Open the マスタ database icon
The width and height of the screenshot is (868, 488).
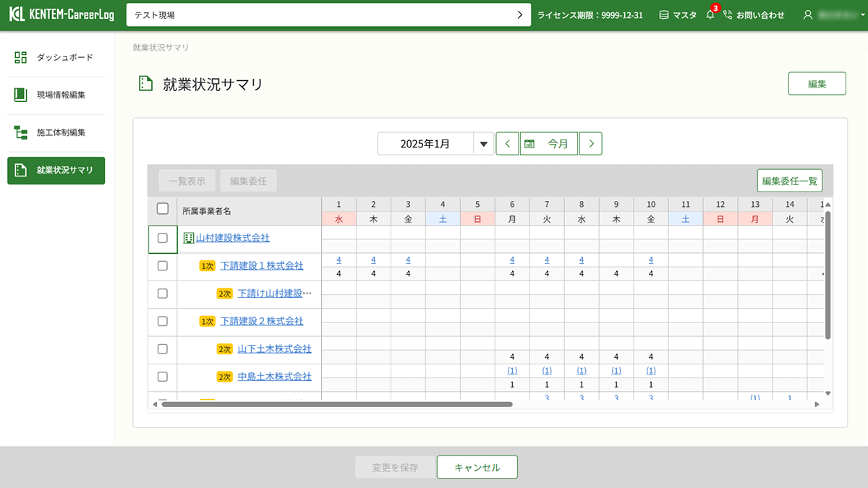[x=663, y=14]
